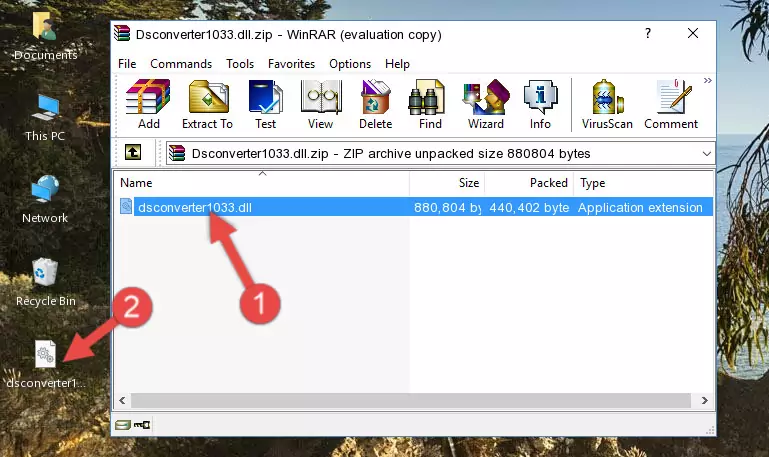The height and width of the screenshot is (457, 769).
Task: Click the Add toolbar icon
Action: 148,104
